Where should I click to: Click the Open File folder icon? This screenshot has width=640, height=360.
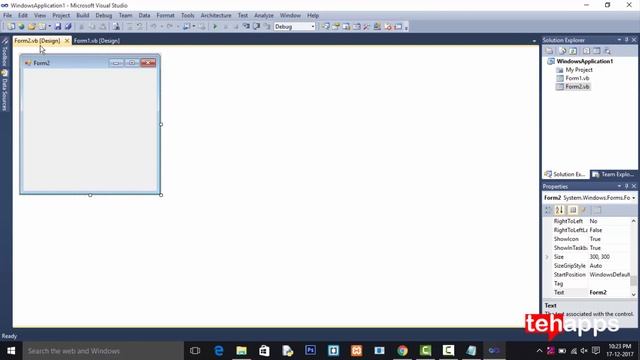click(x=31, y=27)
